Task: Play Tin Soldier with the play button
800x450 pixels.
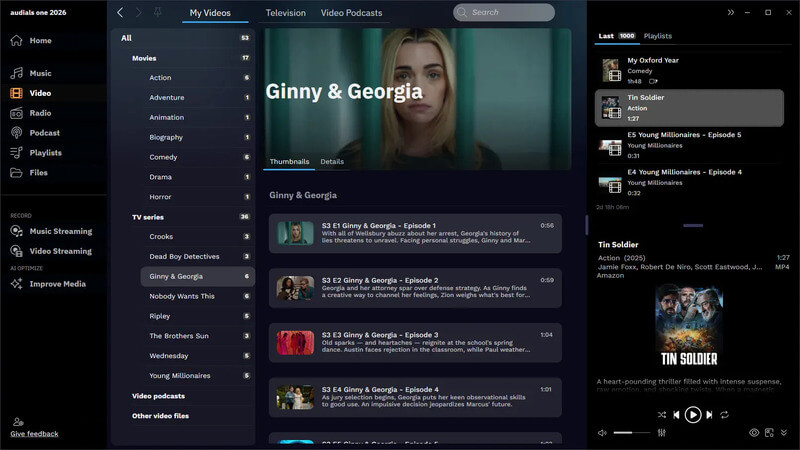Action: coord(693,415)
